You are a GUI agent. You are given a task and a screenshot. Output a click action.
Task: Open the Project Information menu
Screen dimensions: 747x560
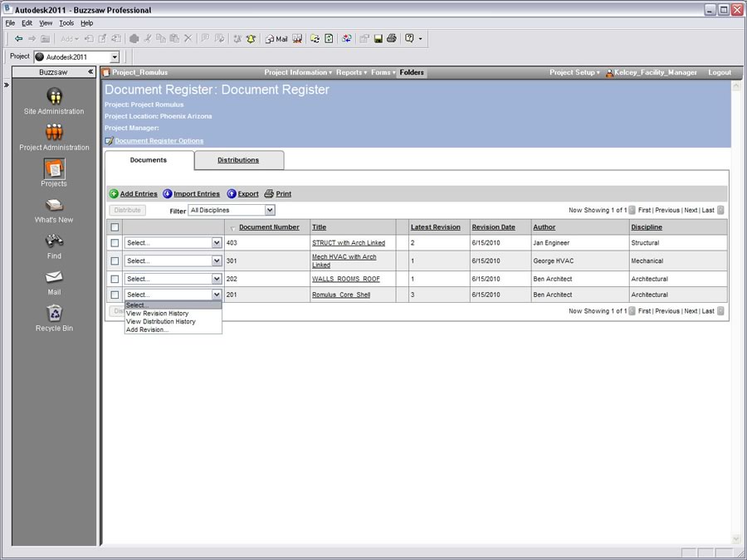pyautogui.click(x=298, y=72)
